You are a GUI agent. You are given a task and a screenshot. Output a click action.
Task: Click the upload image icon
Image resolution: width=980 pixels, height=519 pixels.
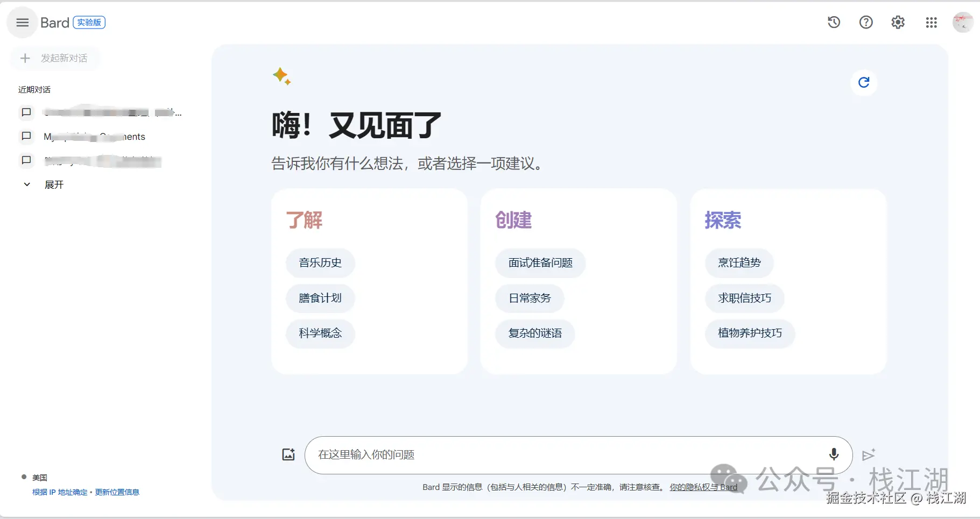(288, 454)
